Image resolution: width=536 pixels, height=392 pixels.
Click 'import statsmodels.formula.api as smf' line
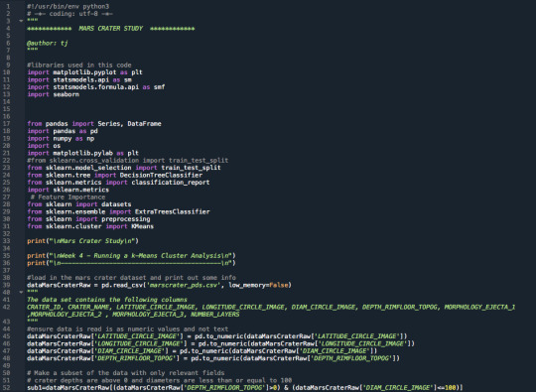click(96, 87)
